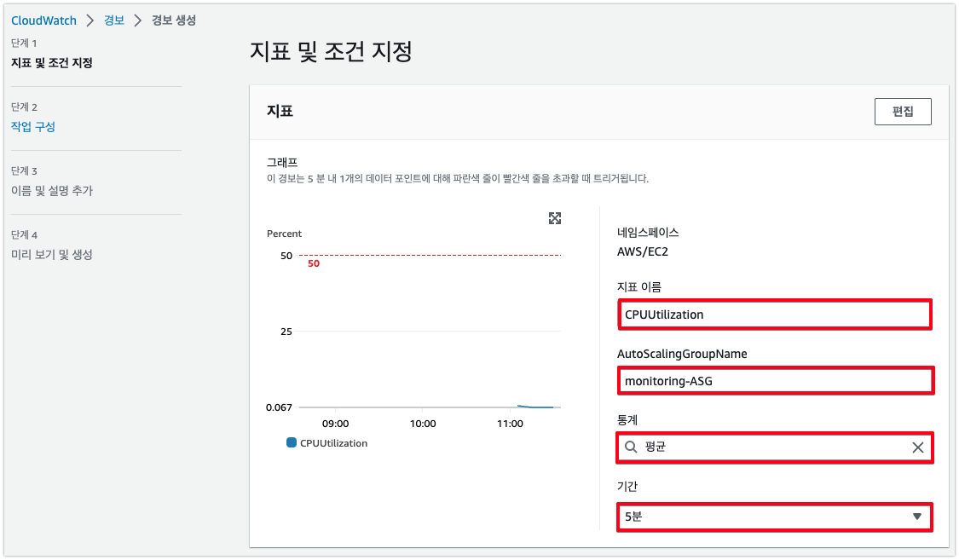The image size is (959, 560).
Task: Click the 지표 section heading
Action: tap(280, 111)
